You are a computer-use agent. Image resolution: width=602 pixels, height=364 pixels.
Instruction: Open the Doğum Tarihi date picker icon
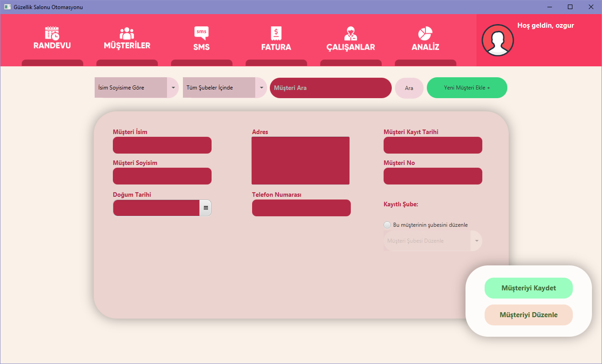[206, 208]
